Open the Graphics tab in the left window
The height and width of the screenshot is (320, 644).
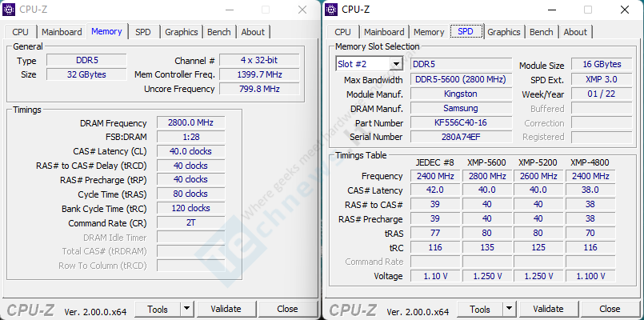tap(182, 32)
